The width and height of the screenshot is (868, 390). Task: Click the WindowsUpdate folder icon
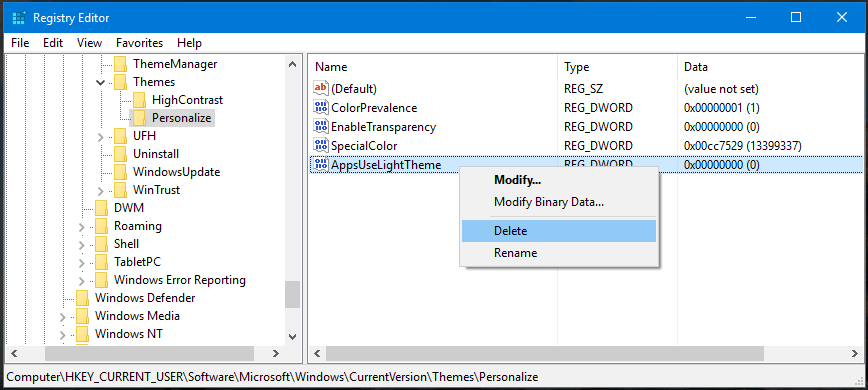click(120, 172)
